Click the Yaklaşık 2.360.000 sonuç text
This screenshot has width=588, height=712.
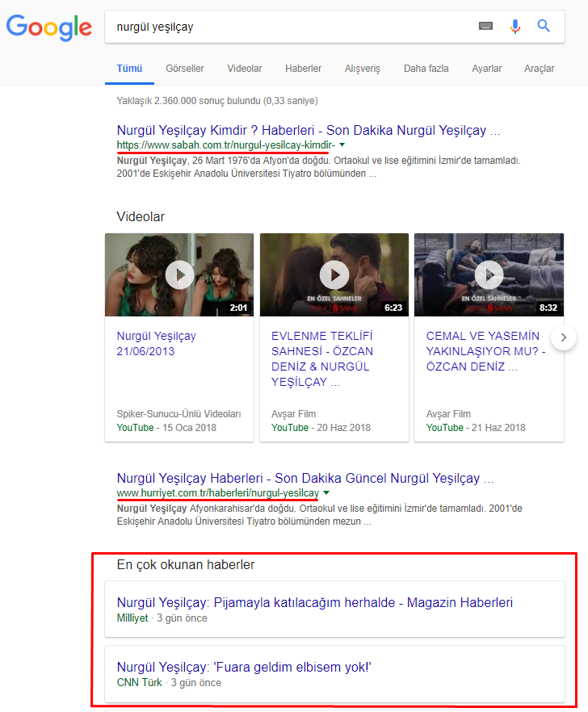pos(217,100)
